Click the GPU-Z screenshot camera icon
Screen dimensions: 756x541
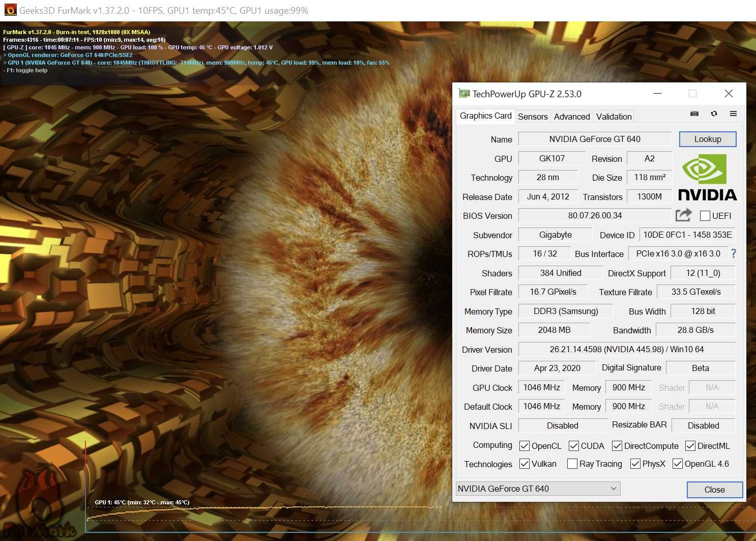coord(694,113)
